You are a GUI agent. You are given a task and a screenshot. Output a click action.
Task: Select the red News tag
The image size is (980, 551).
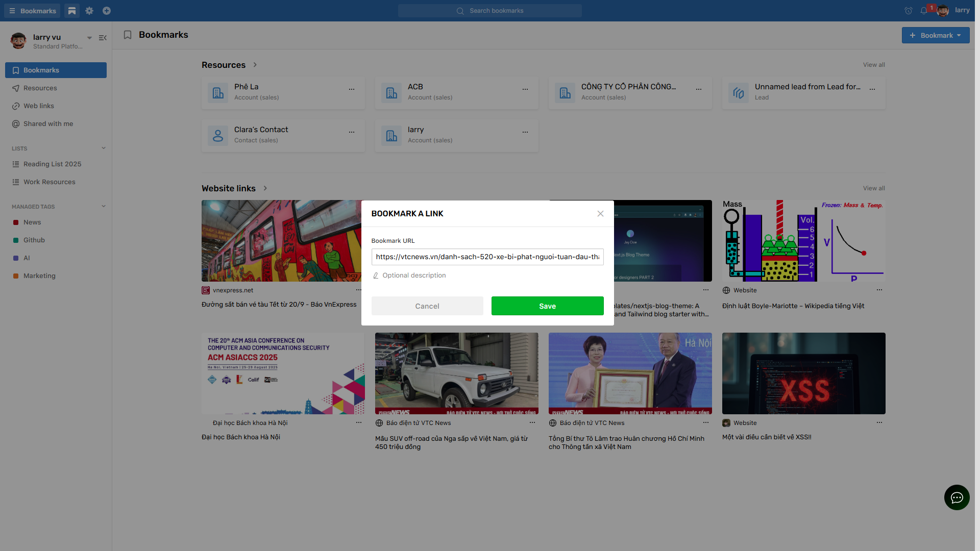click(32, 222)
